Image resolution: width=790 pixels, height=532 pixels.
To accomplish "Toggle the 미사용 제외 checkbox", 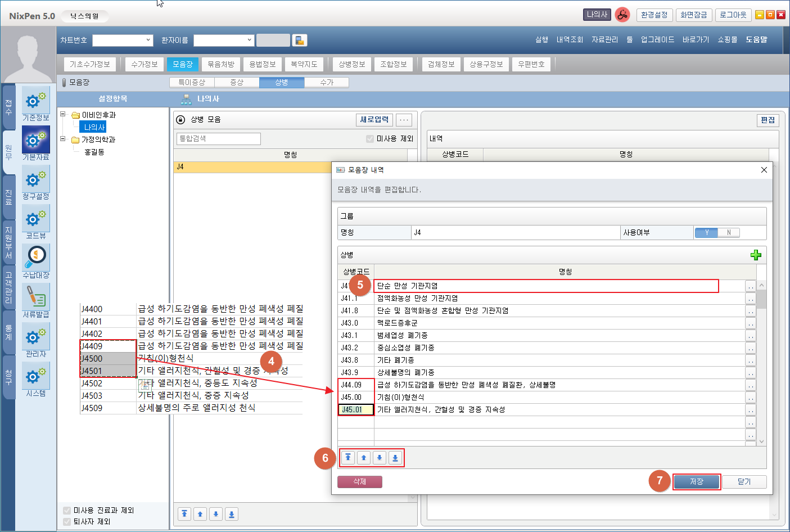I will [x=370, y=139].
